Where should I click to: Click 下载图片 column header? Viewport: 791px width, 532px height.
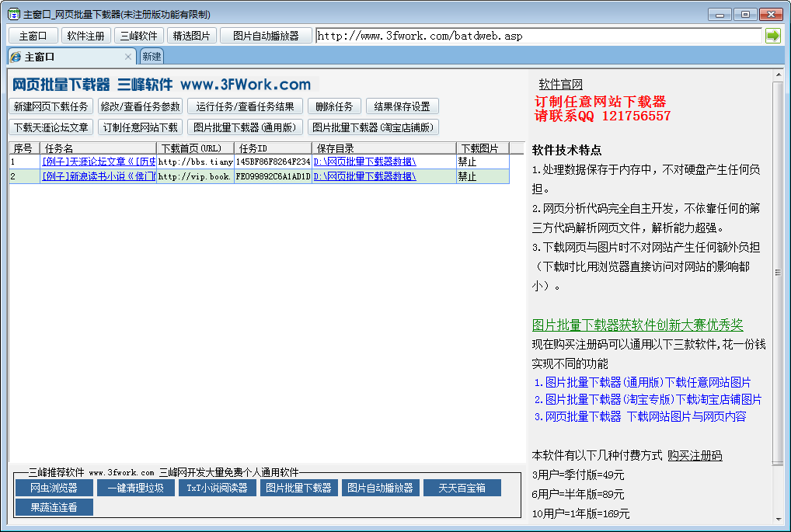tap(483, 148)
